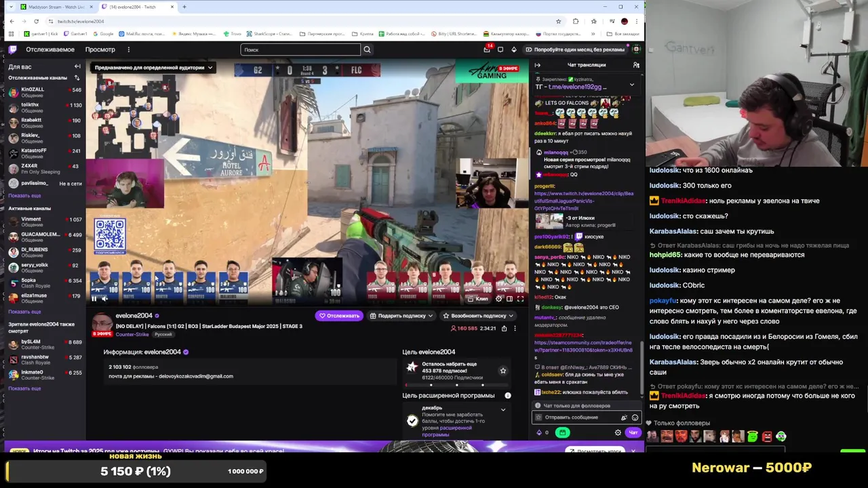Open notifications with the 14 badge
The height and width of the screenshot is (488, 868).
487,49
